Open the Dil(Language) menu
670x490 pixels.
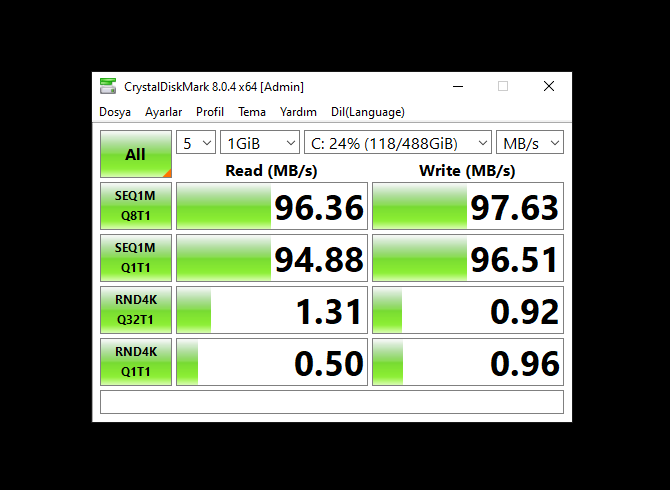pos(368,112)
